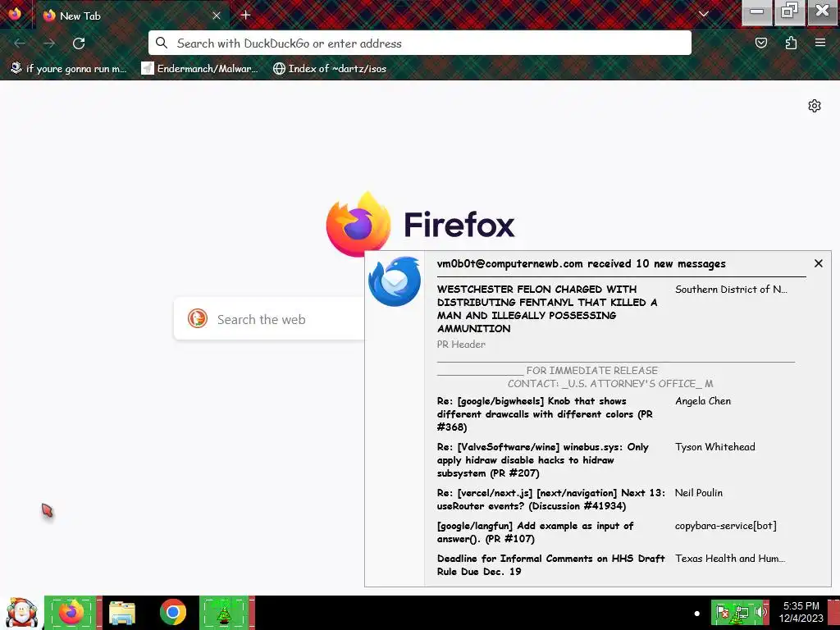Image resolution: width=840 pixels, height=630 pixels.
Task: Click sender Tyson Whitehead
Action: [714, 447]
